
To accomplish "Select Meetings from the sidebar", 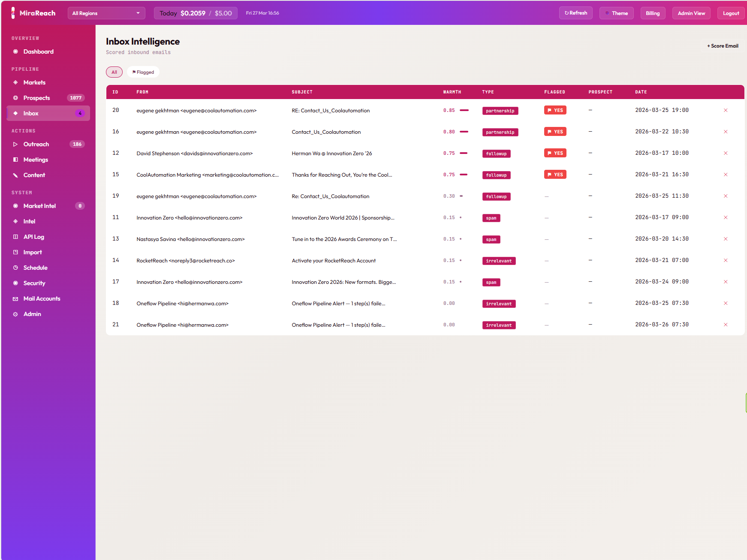I will pos(36,160).
